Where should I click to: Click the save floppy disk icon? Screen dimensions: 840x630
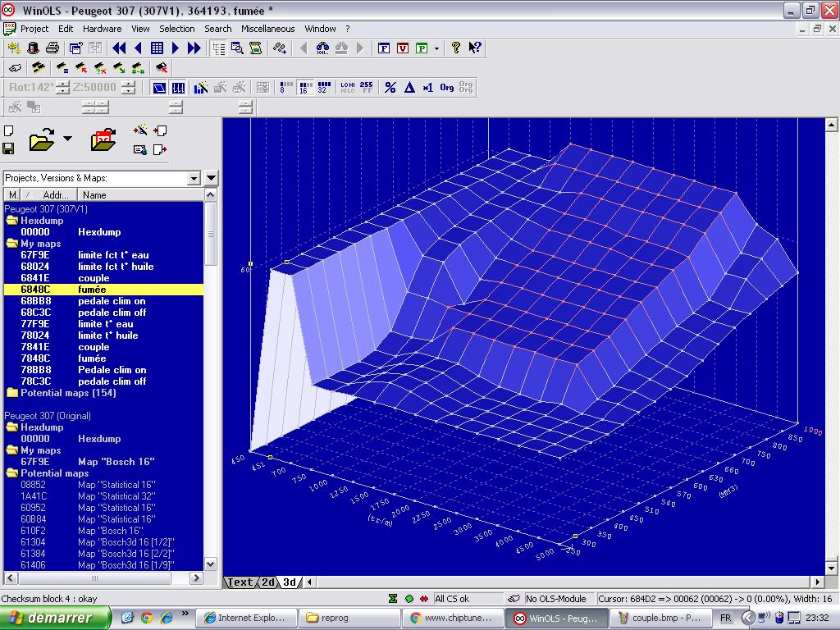click(8, 148)
